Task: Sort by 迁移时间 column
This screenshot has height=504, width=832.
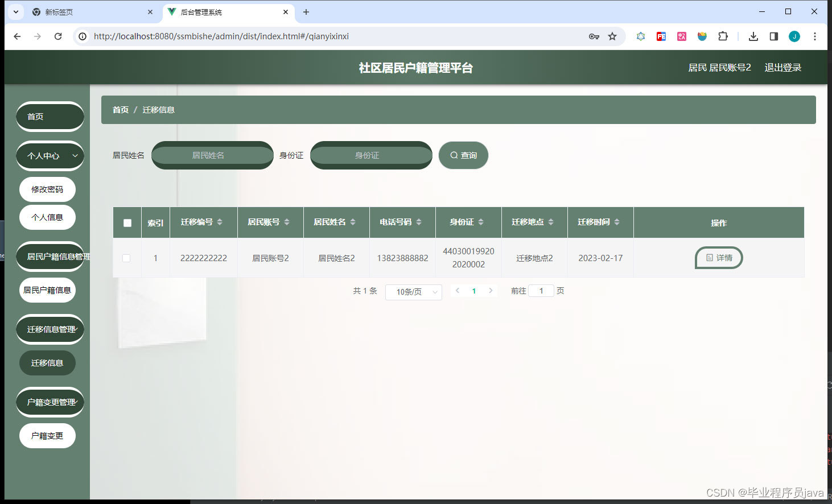Action: 617,222
